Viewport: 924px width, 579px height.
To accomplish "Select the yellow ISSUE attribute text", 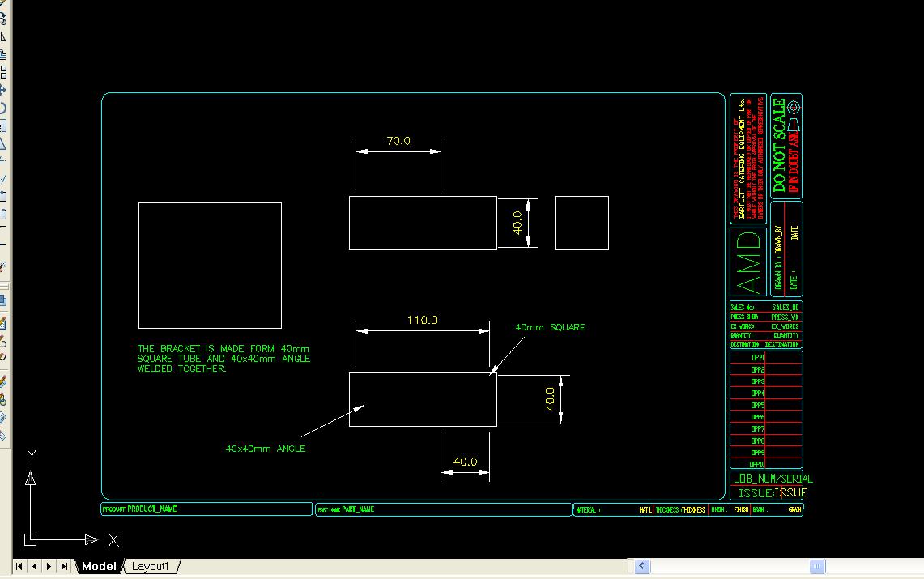I will tap(791, 492).
